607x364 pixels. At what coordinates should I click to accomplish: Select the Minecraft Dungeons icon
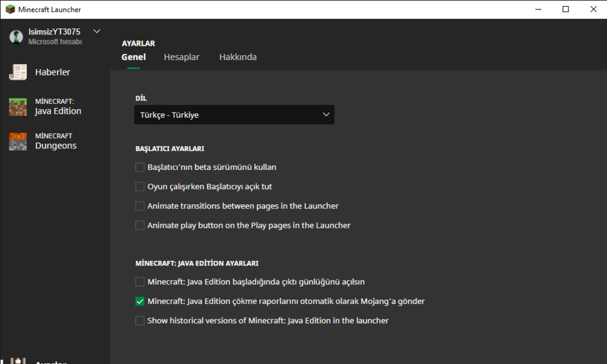click(18, 141)
